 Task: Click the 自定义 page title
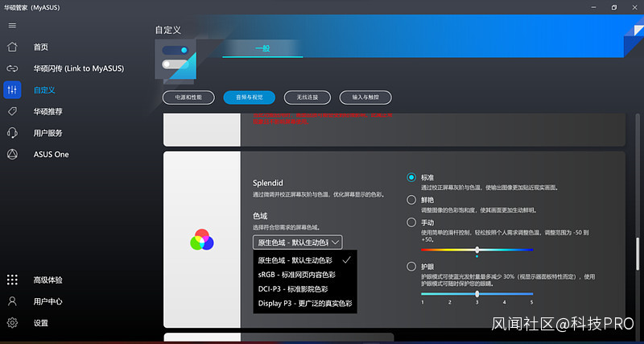click(168, 30)
